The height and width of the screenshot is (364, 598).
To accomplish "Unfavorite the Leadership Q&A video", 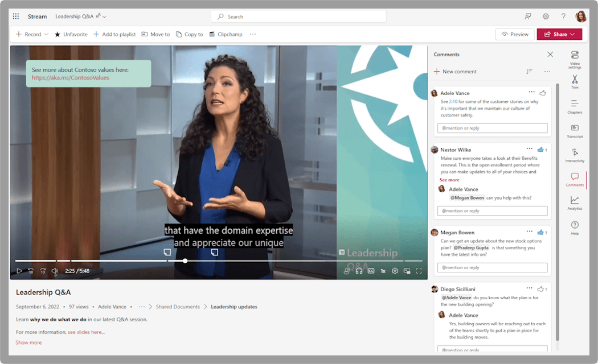I will point(71,34).
